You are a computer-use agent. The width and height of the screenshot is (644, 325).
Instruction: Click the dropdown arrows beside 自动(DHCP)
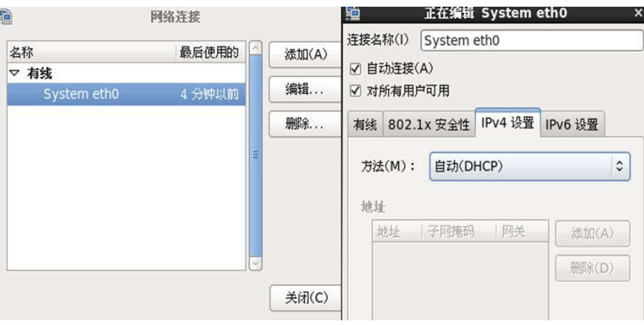619,166
